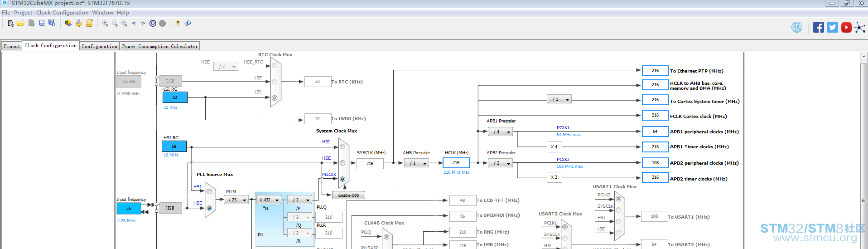This screenshot has width=868, height=249.
Task: Open the APB1 Prescaler /4 dropdown
Action: (x=500, y=132)
